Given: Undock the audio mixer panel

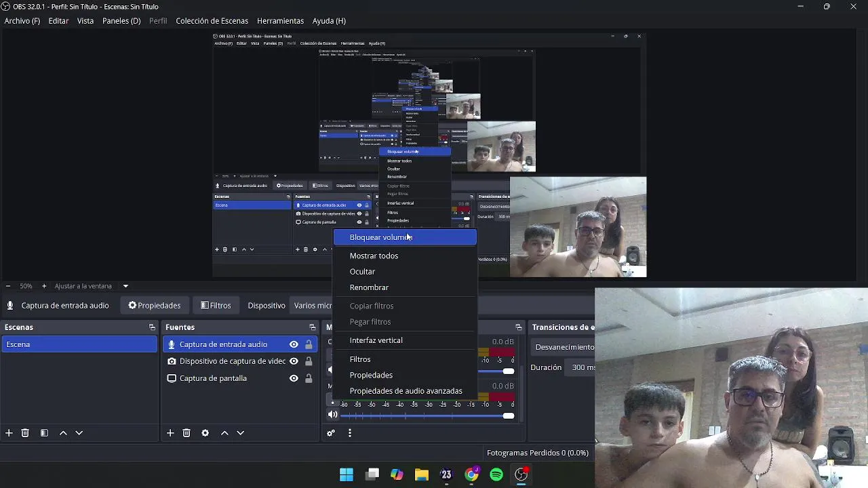Looking at the screenshot, I should click(519, 327).
